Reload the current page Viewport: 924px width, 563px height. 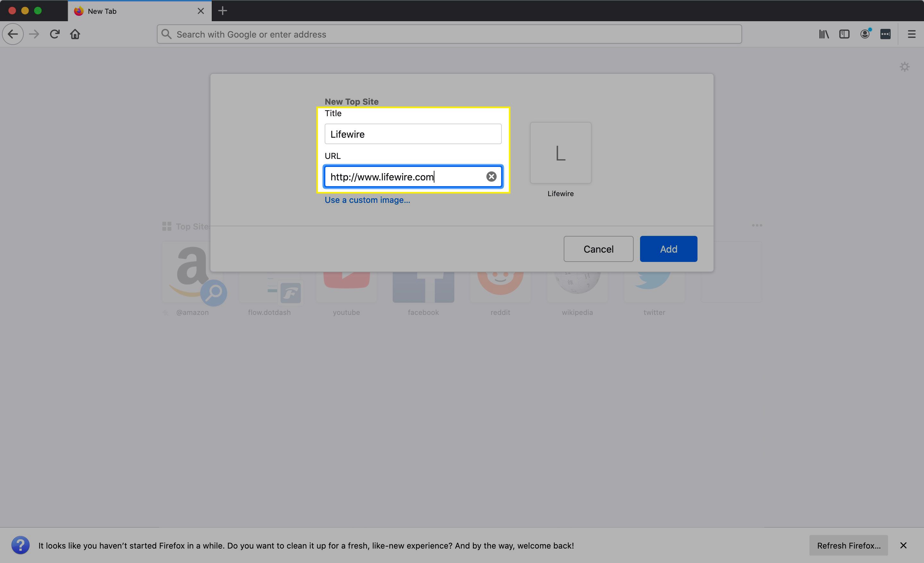click(x=55, y=34)
